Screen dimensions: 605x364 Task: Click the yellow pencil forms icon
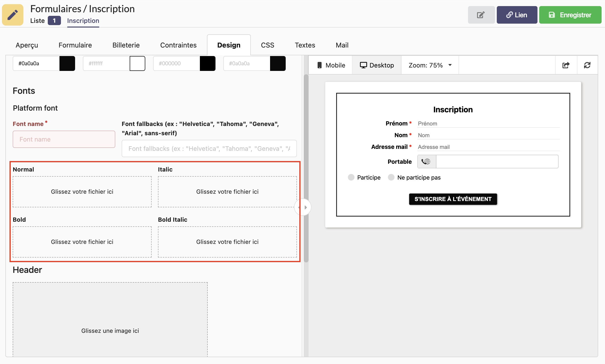13,15
